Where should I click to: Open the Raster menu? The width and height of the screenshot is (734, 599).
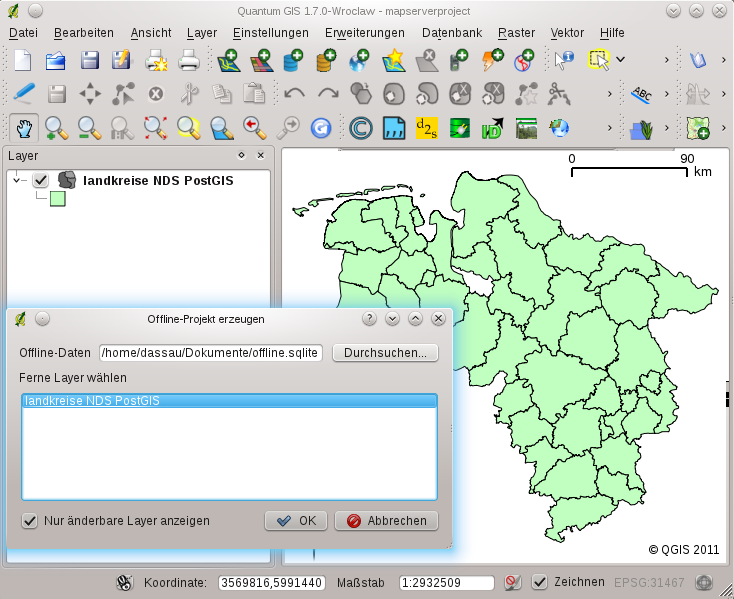coord(516,33)
